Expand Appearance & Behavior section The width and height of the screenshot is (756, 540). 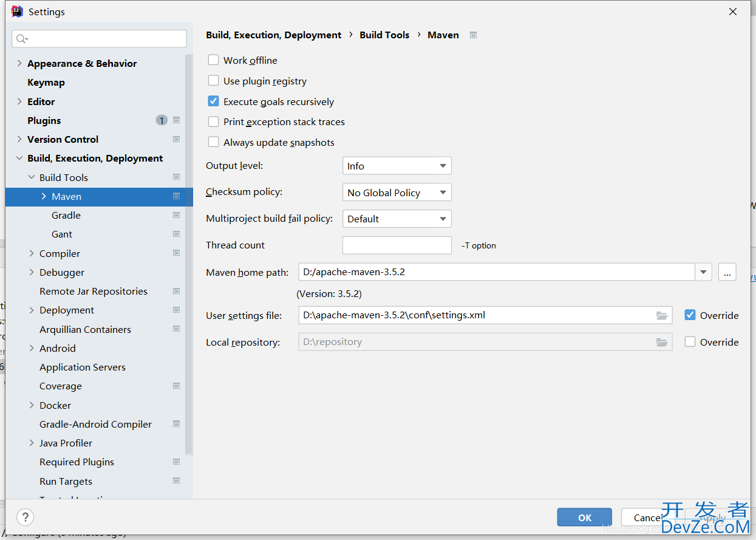tap(19, 63)
